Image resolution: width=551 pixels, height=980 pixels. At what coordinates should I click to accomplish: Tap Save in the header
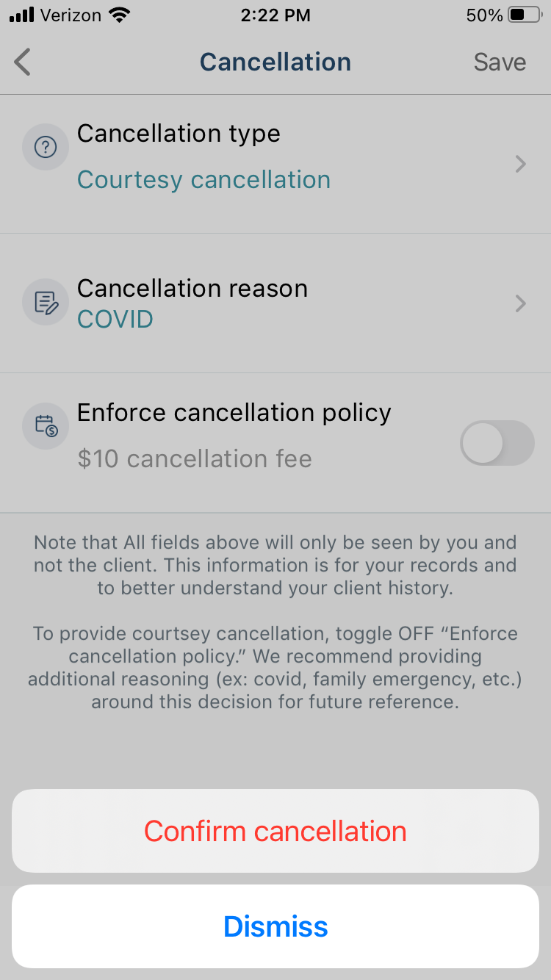(x=500, y=62)
